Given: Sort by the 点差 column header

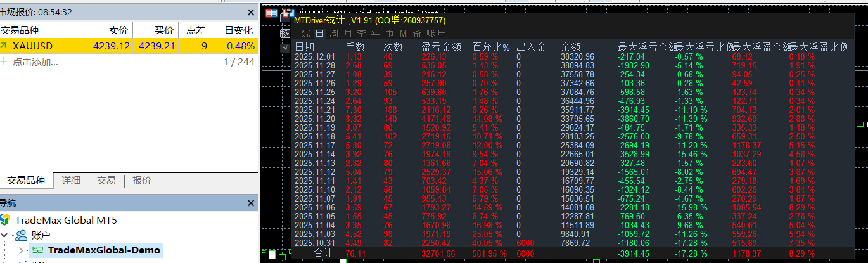Looking at the screenshot, I should pos(195,30).
